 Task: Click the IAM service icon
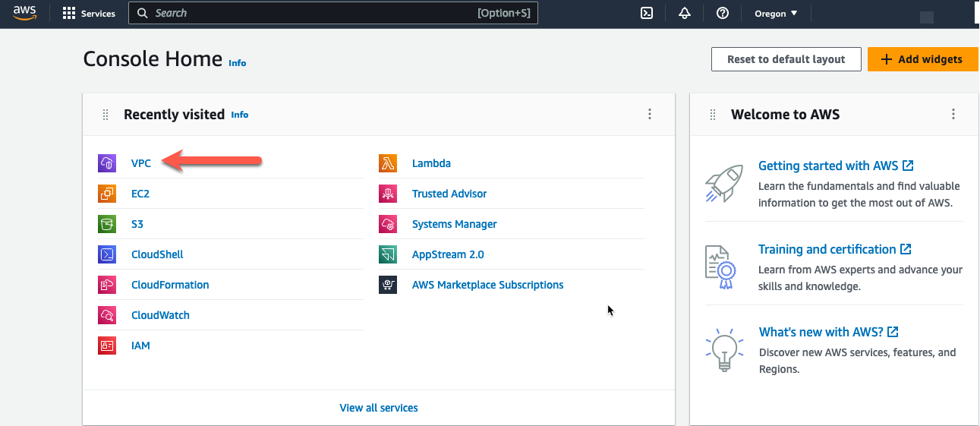point(107,346)
